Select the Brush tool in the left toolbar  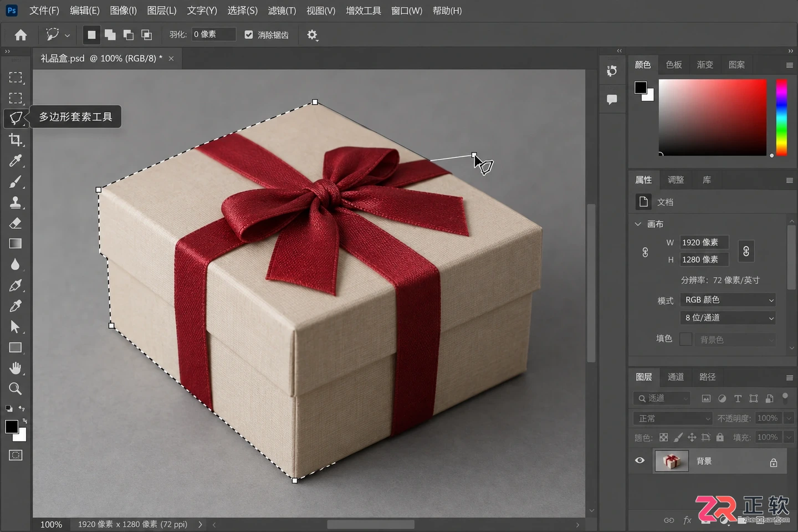16,182
